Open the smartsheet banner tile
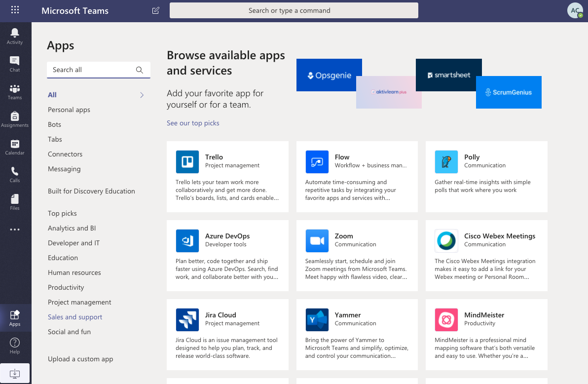The image size is (588, 384). coord(448,75)
